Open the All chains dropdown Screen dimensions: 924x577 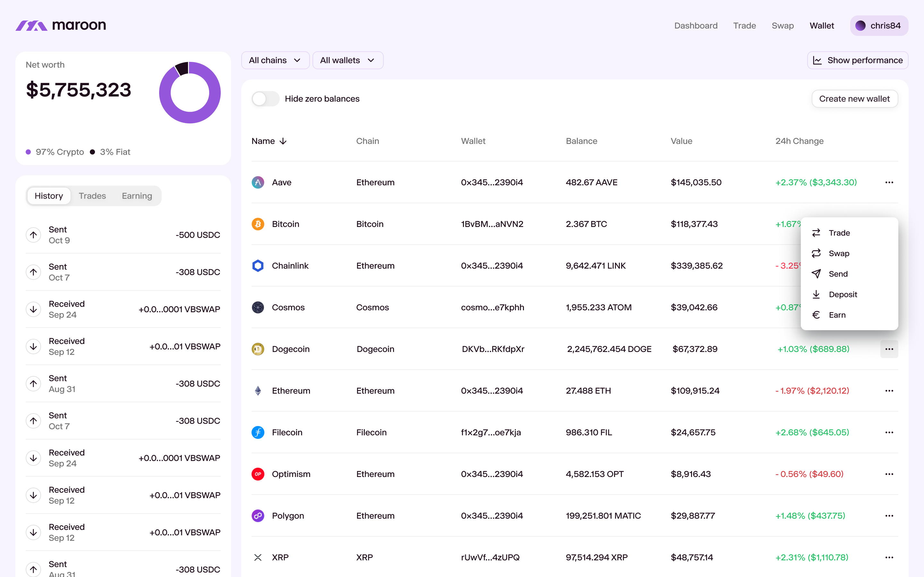pyautogui.click(x=275, y=60)
